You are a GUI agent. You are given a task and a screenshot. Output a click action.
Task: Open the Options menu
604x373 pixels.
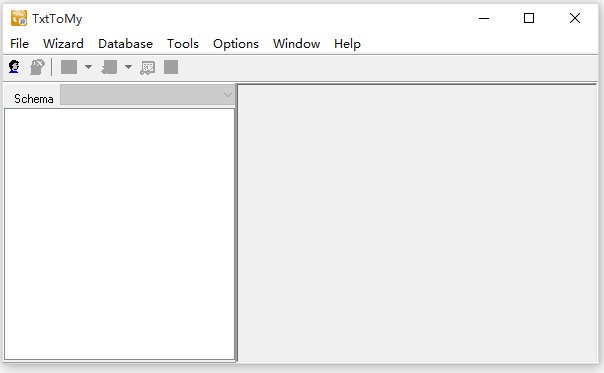coord(236,44)
